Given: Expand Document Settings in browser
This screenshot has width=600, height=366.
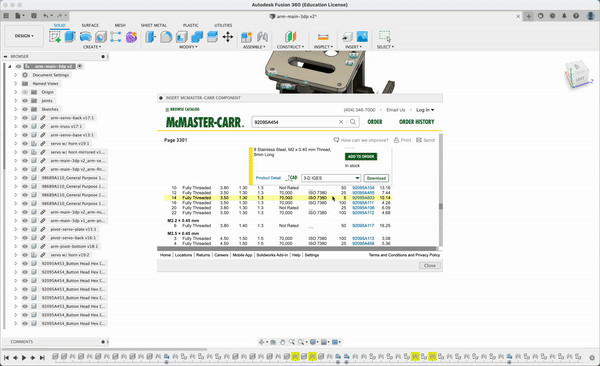Looking at the screenshot, I should tap(16, 75).
